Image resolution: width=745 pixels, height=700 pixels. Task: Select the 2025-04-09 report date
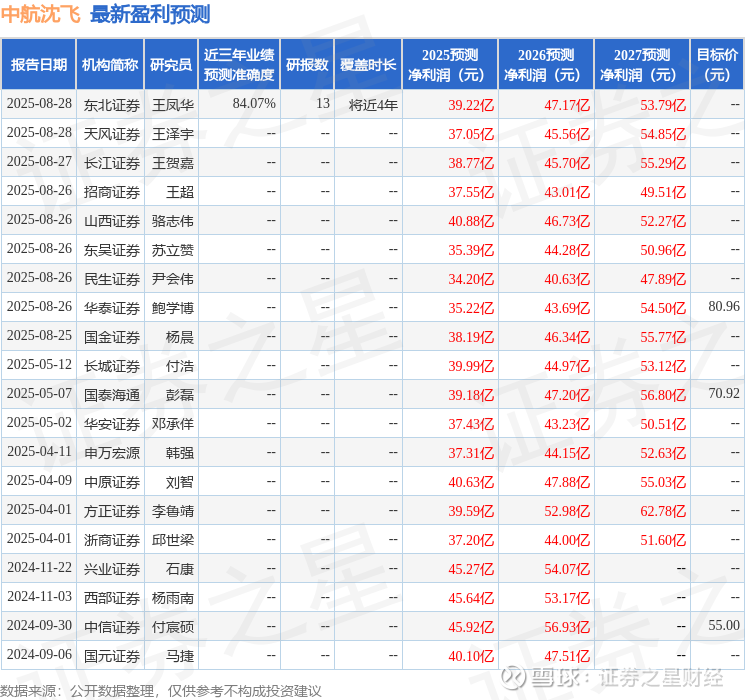[39, 480]
